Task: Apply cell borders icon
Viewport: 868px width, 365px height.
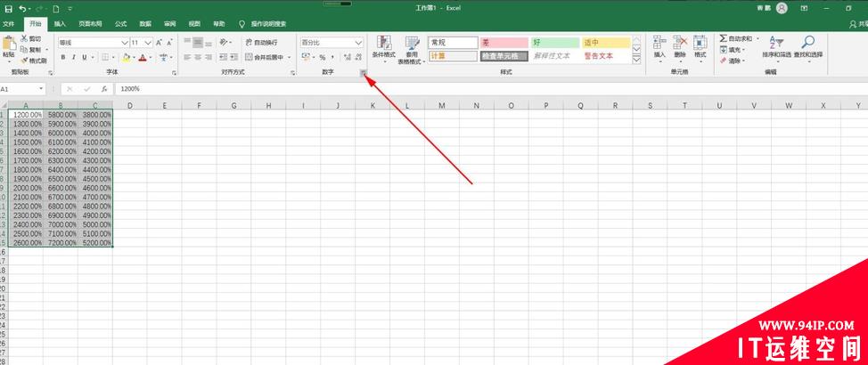Action: coord(104,57)
